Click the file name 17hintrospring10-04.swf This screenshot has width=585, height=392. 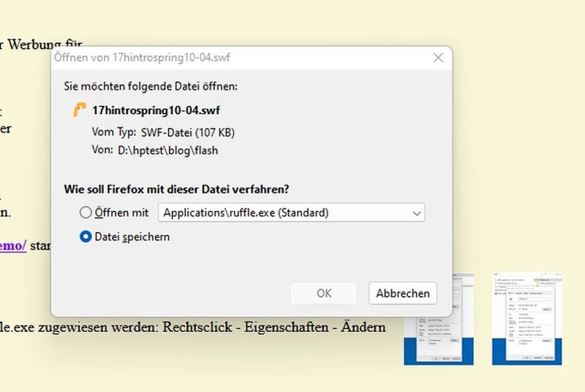click(156, 110)
